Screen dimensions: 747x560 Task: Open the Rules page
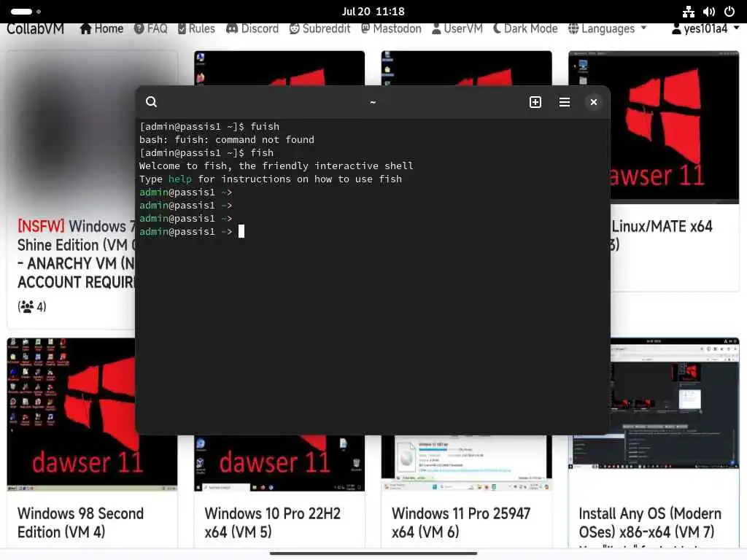click(196, 28)
